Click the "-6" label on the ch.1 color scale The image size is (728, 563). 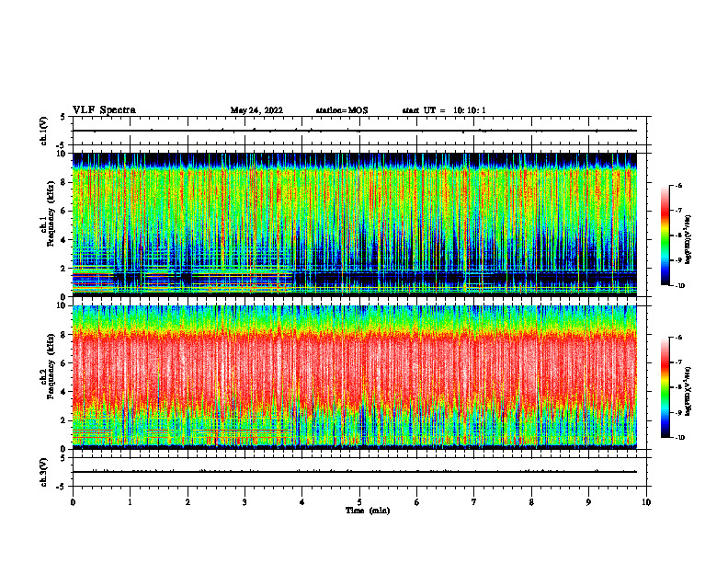[x=678, y=186]
